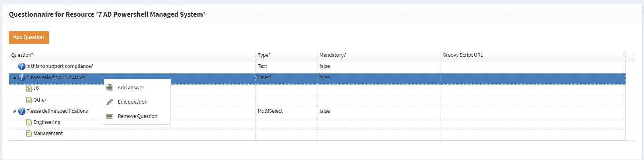
Task: Select the Management answer row
Action: click(x=48, y=133)
